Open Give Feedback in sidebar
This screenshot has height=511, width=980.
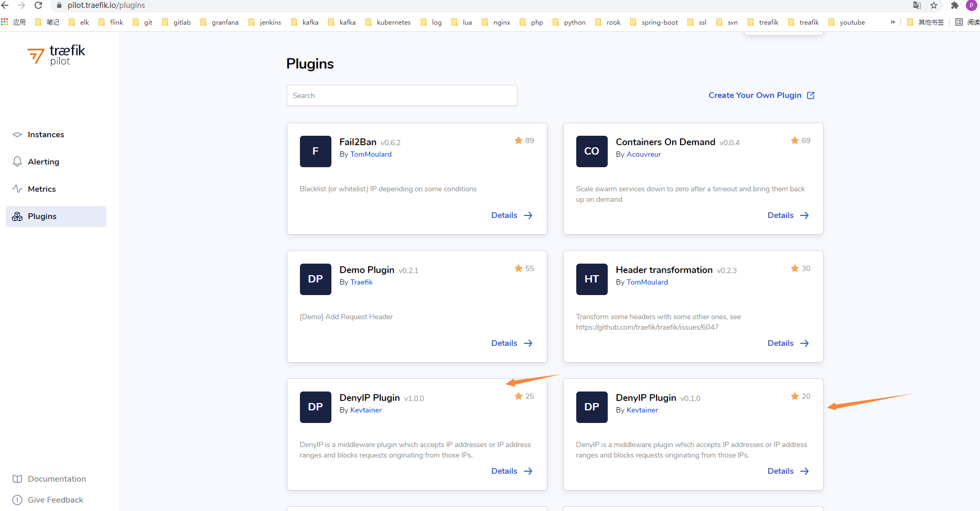[56, 500]
